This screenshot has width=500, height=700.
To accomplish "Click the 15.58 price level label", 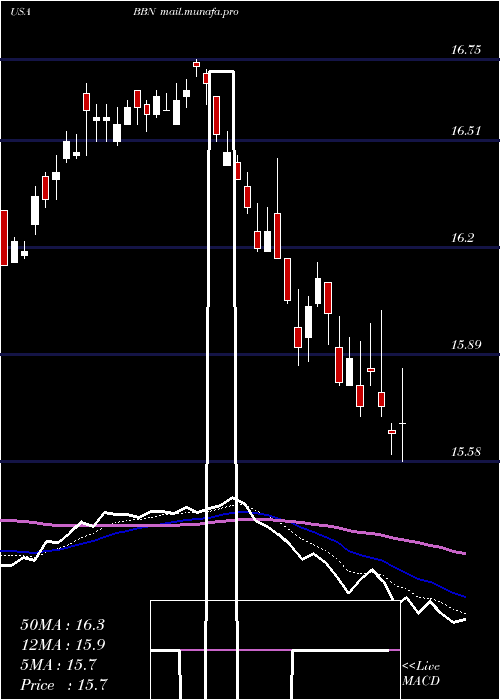I will point(466,451).
